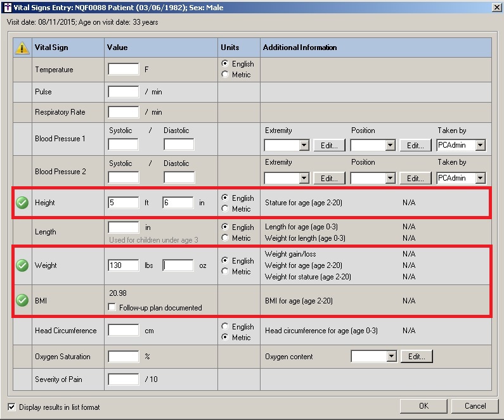Click Edit button next to Oxygen content
Image resolution: width=504 pixels, height=420 pixels.
point(417,357)
